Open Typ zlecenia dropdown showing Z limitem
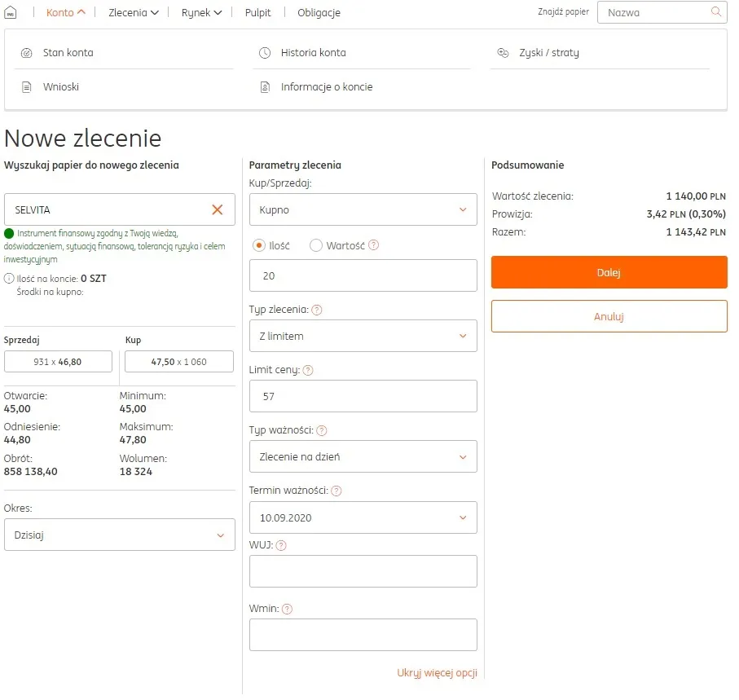Screen dimensions: 739x700 (363, 336)
